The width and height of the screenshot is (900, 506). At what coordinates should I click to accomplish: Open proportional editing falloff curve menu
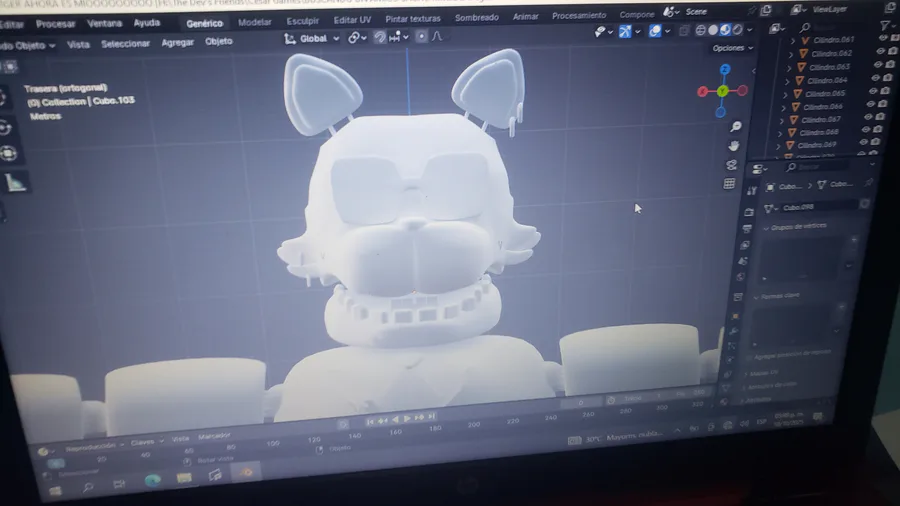coord(437,36)
